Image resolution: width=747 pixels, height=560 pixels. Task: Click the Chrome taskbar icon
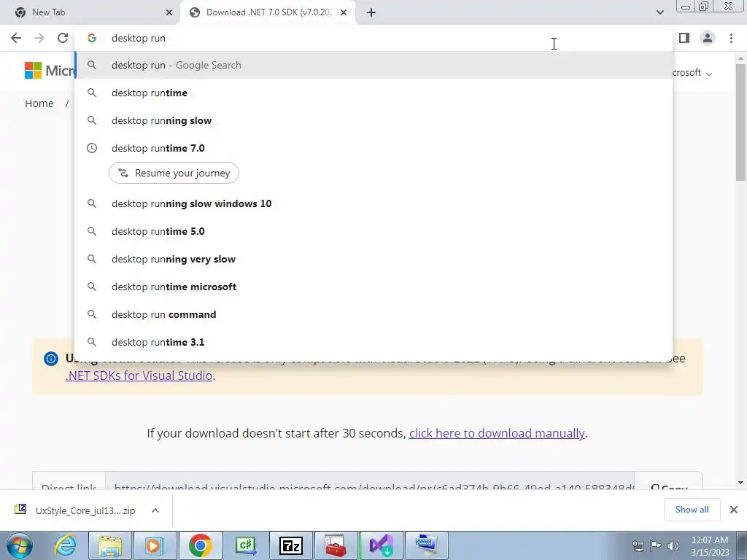click(x=200, y=545)
